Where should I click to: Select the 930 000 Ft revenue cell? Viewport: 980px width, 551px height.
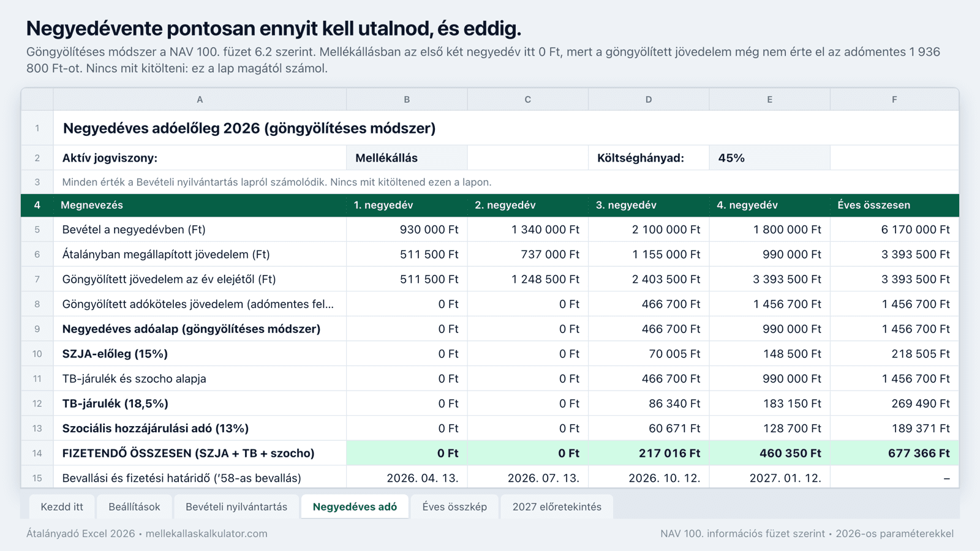(x=407, y=230)
